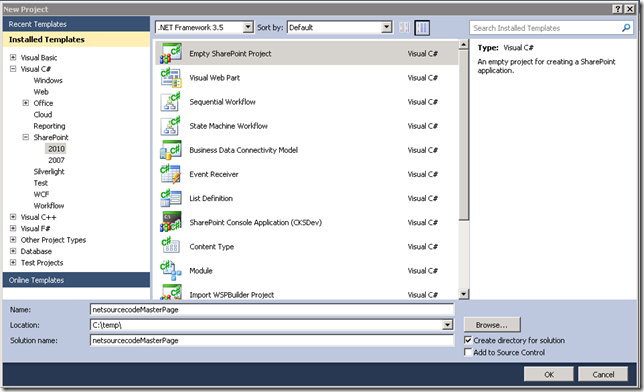
Task: Click the Browse... button
Action: (x=492, y=325)
